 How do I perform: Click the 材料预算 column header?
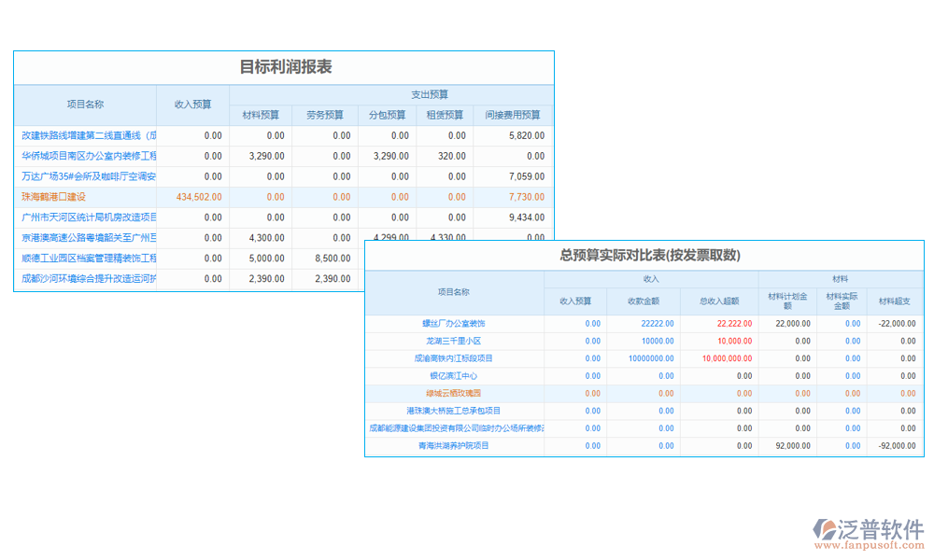(262, 115)
